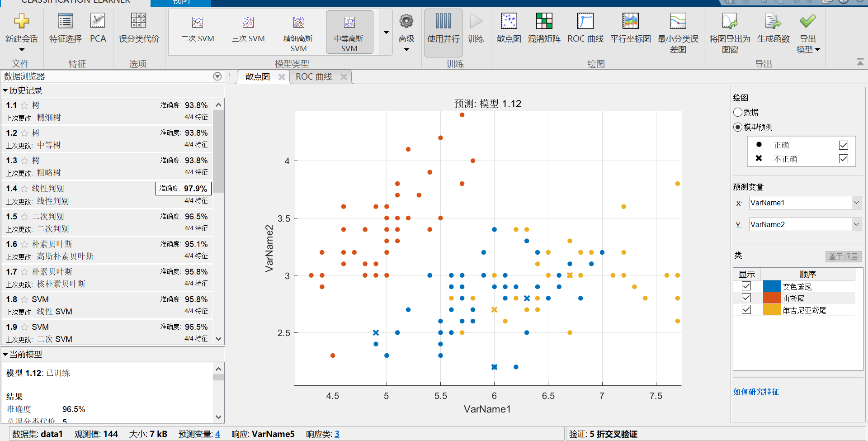This screenshot has height=441, width=868.
Task: Click 生成函数 generate function icon
Action: 773,22
